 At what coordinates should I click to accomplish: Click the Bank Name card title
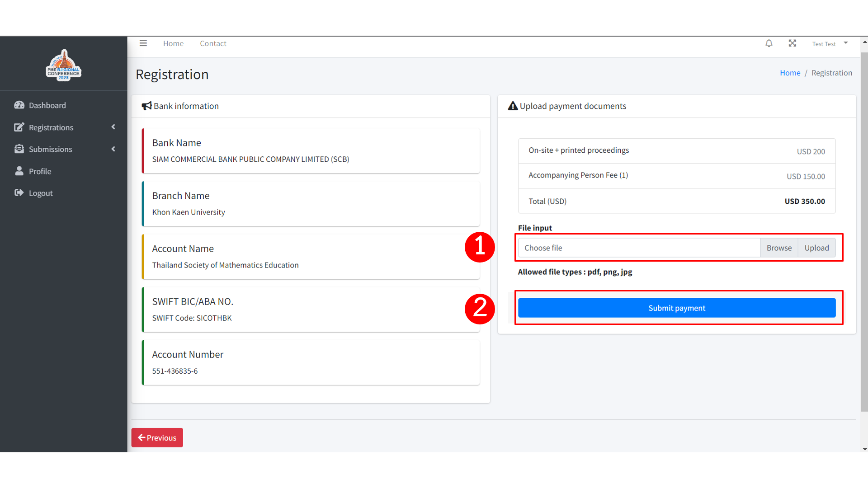pos(176,143)
